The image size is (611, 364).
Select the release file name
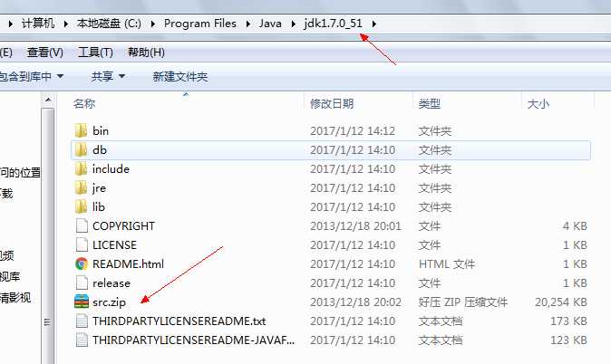coord(112,283)
